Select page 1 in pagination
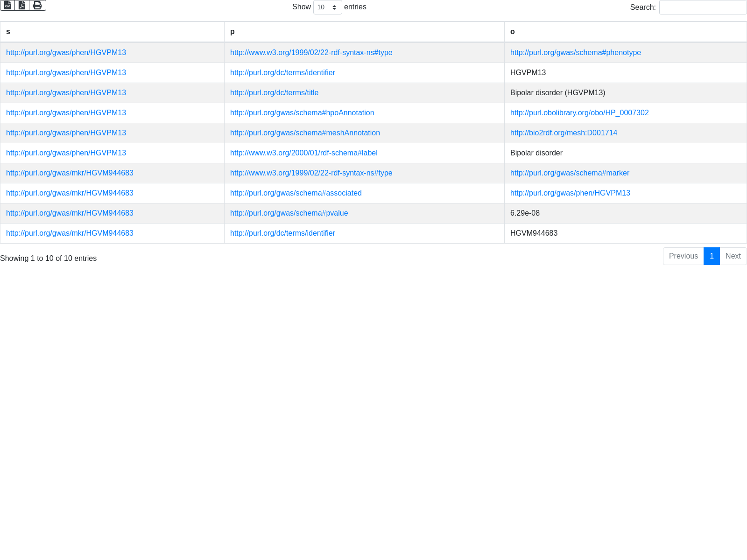The width and height of the screenshot is (747, 560). 712,256
